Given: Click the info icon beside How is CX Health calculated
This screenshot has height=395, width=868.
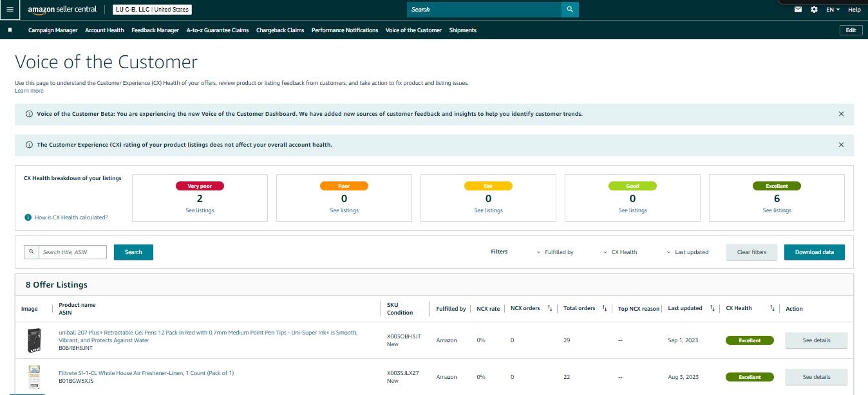Looking at the screenshot, I should click(28, 217).
